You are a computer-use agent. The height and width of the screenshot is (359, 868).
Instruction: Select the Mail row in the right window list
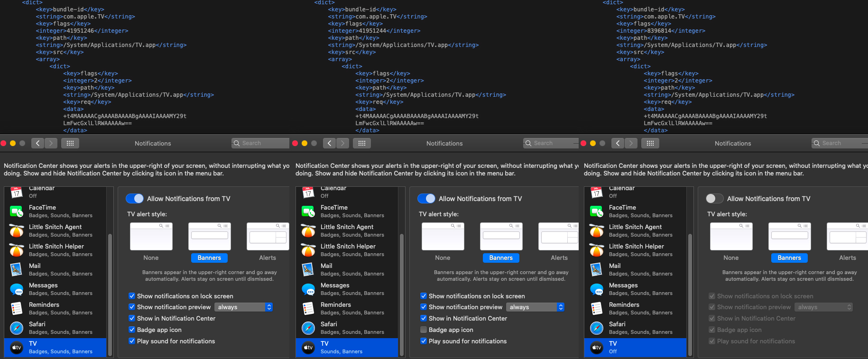(x=636, y=270)
